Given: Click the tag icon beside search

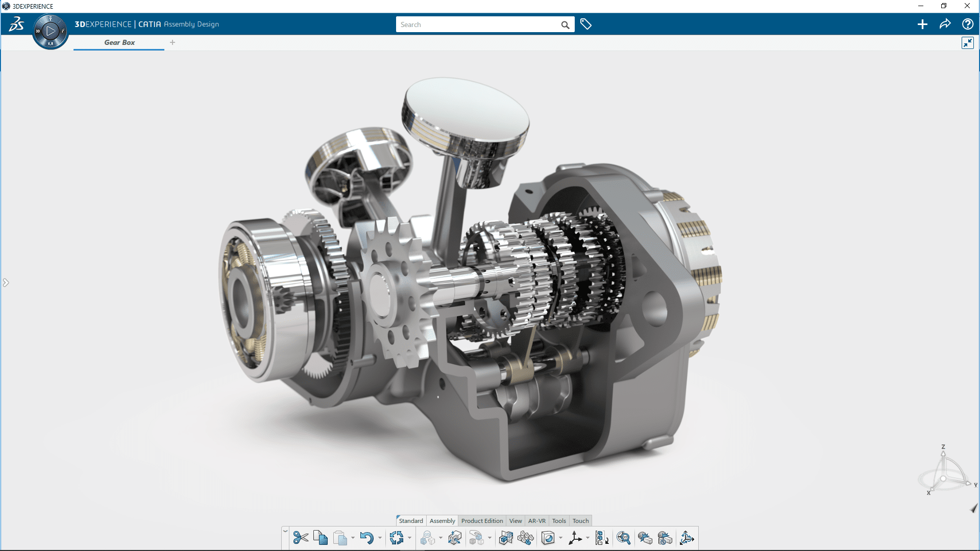Looking at the screenshot, I should coord(586,24).
